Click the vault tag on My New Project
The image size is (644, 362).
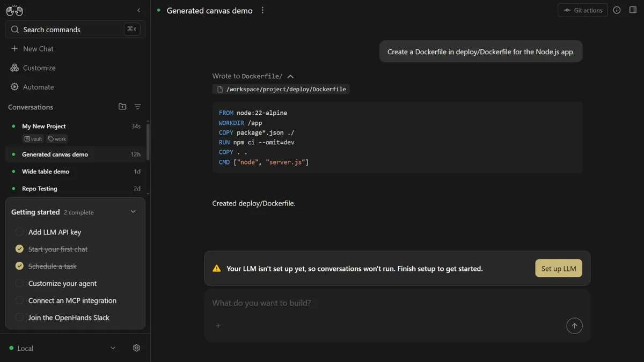[x=33, y=139]
